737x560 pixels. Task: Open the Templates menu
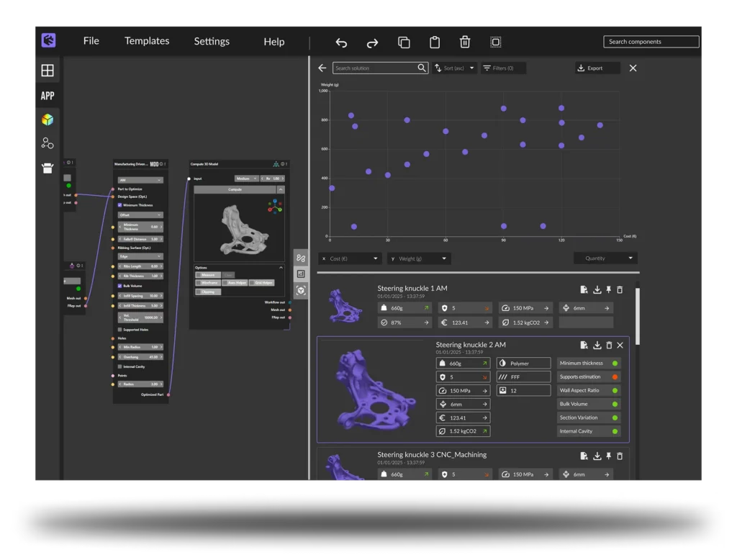[147, 41]
